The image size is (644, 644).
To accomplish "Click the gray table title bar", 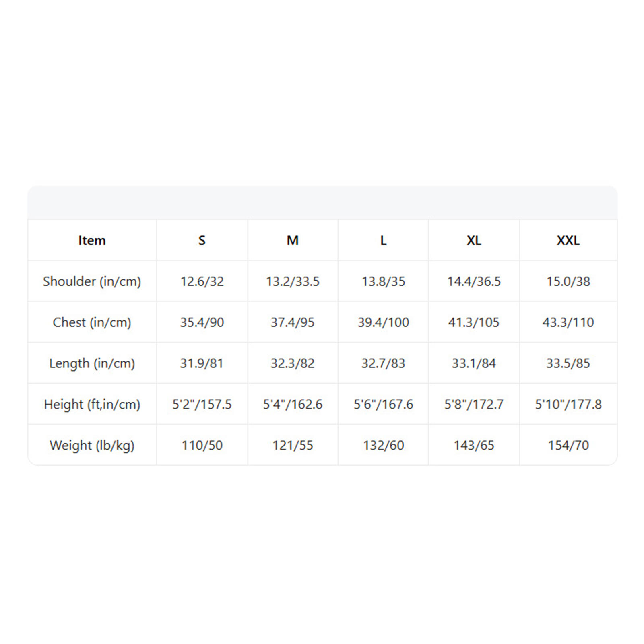I will pos(322,202).
